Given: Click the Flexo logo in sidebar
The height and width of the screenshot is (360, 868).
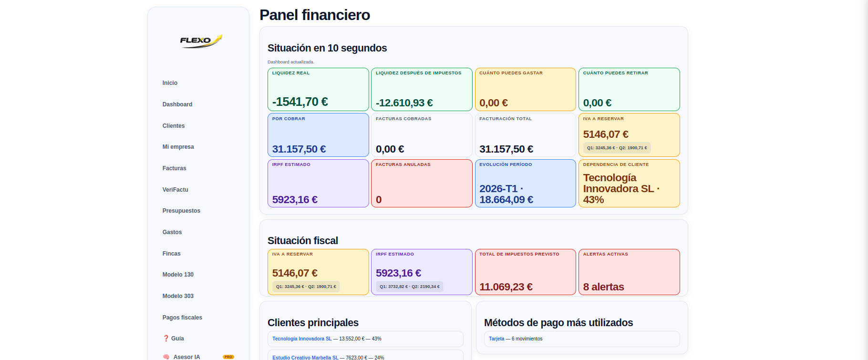Looking at the screenshot, I should (201, 41).
